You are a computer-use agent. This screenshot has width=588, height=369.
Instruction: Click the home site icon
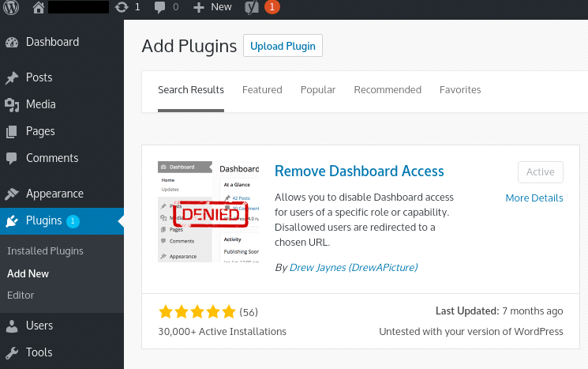pos(39,7)
